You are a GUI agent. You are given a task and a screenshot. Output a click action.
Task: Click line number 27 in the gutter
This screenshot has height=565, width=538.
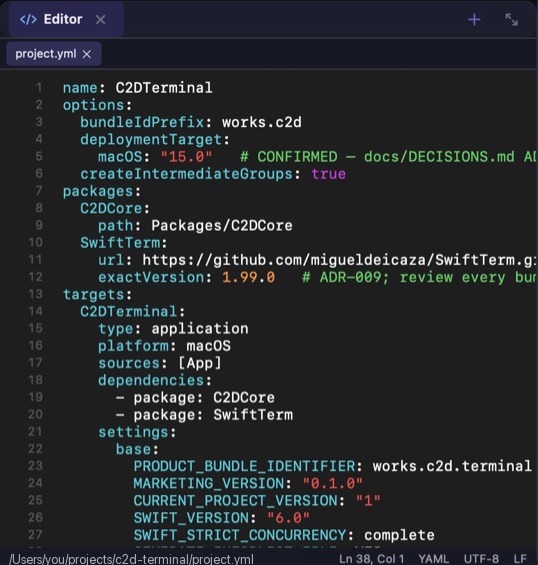35,535
